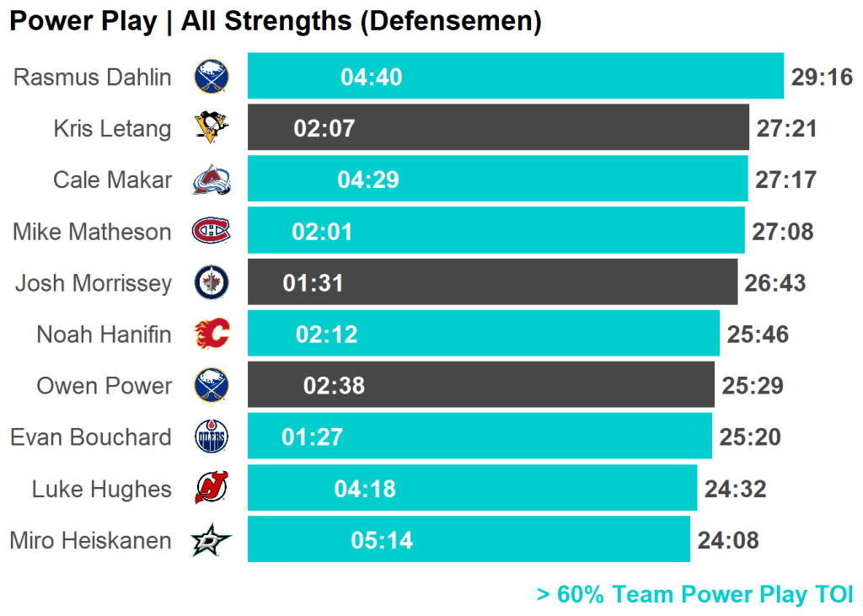
Task: Click the Josh Morrissey player name
Action: pyautogui.click(x=93, y=283)
